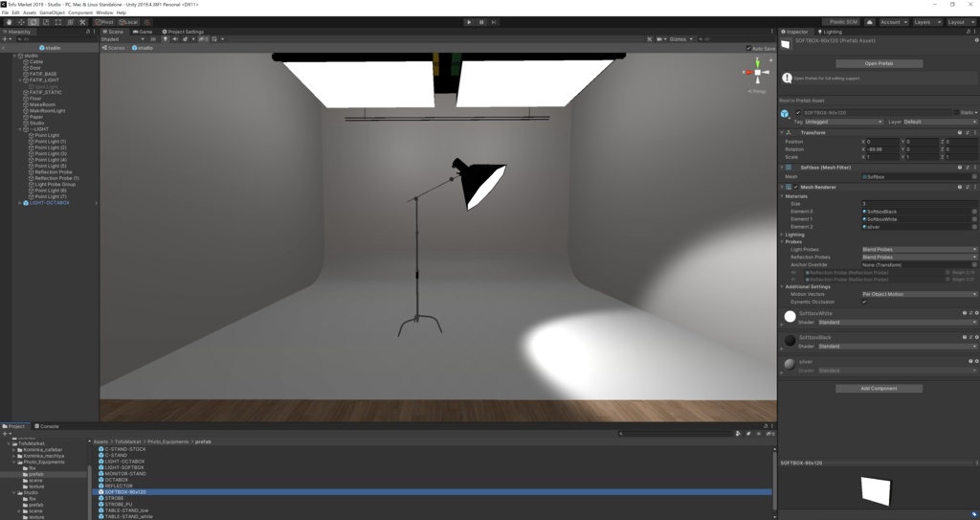Select the Rotate tool
This screenshot has width=980, height=520.
33,22
